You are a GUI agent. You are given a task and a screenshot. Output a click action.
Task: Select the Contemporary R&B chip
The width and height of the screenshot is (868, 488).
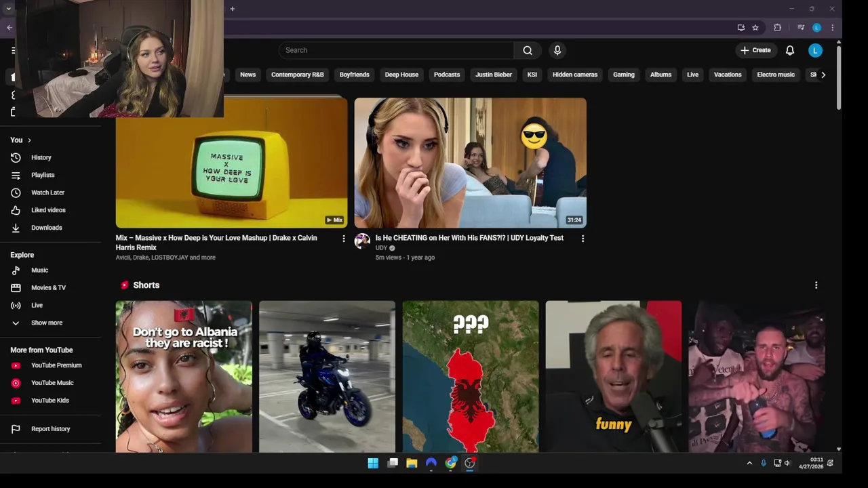pyautogui.click(x=297, y=75)
